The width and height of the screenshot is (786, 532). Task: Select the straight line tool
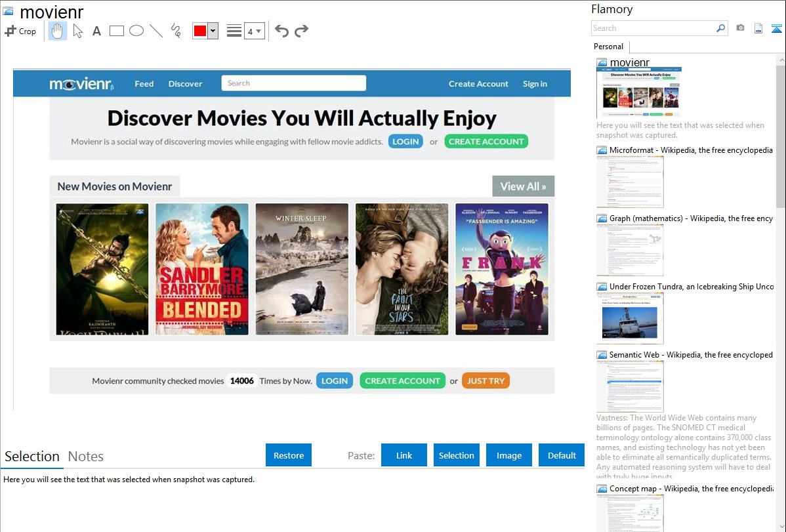tap(156, 31)
